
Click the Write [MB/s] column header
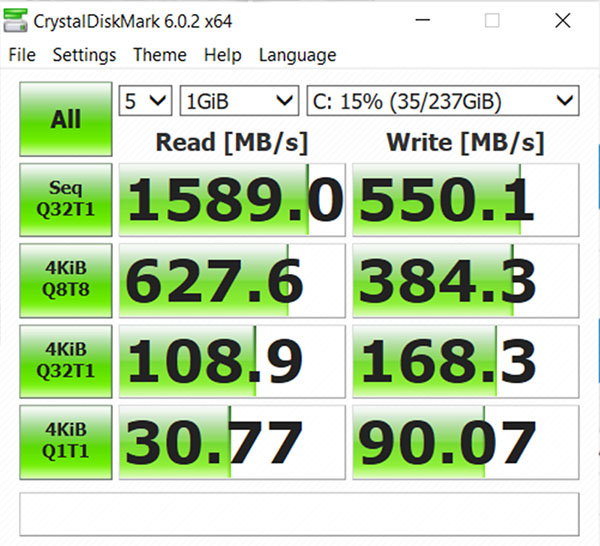click(465, 143)
